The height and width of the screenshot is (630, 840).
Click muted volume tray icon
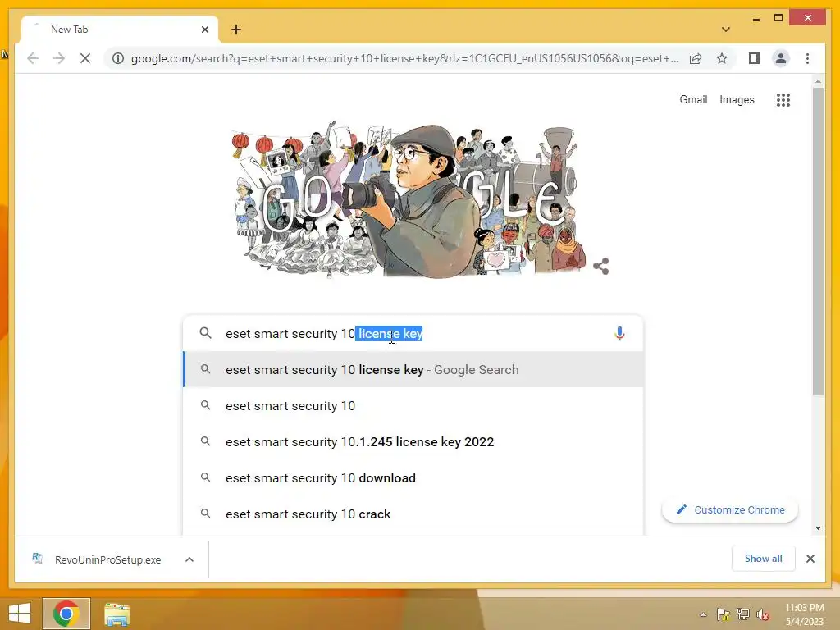762,614
